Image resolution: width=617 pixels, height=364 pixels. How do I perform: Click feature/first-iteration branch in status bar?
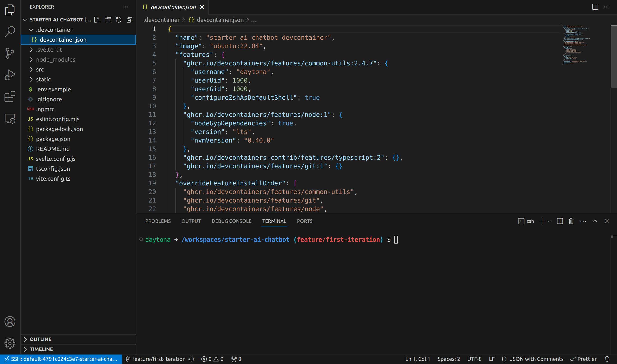pyautogui.click(x=155, y=359)
